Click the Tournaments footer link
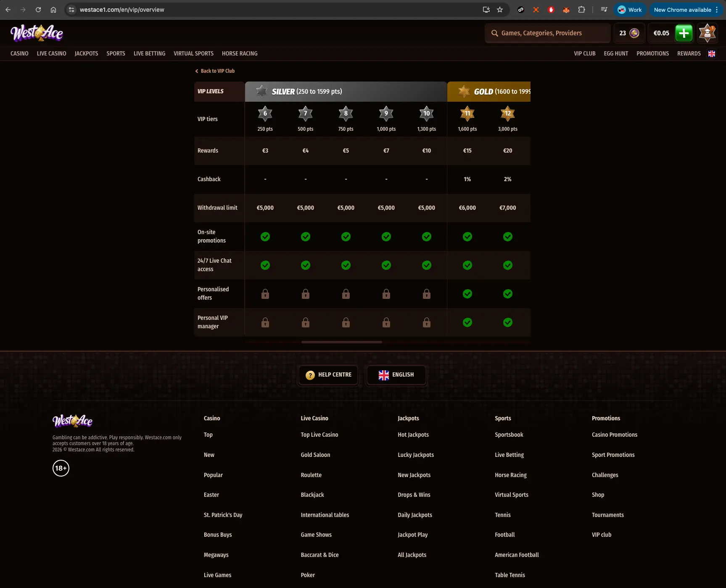Viewport: 726px width, 588px height. [x=608, y=515]
